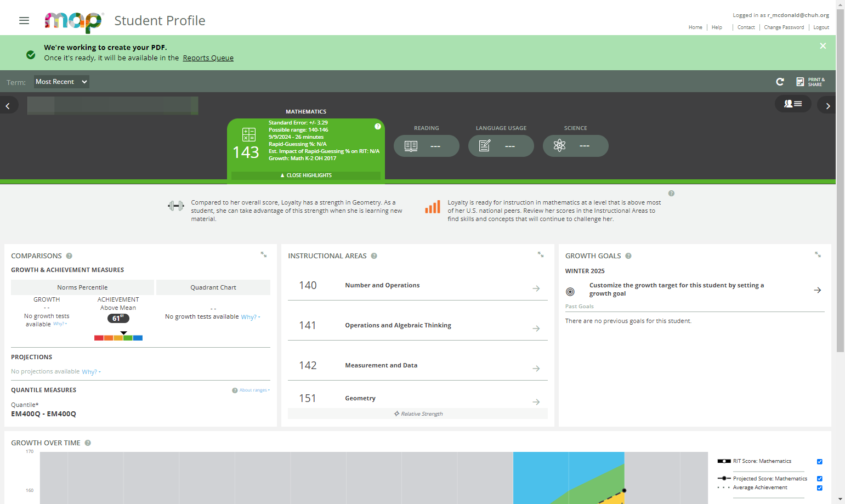Click the MAP logo
845x504 pixels.
click(x=73, y=21)
